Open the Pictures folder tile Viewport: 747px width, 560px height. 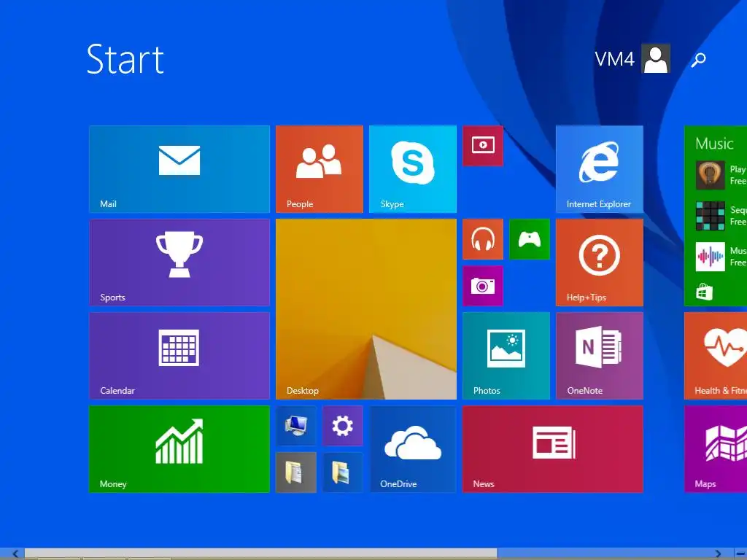click(343, 472)
